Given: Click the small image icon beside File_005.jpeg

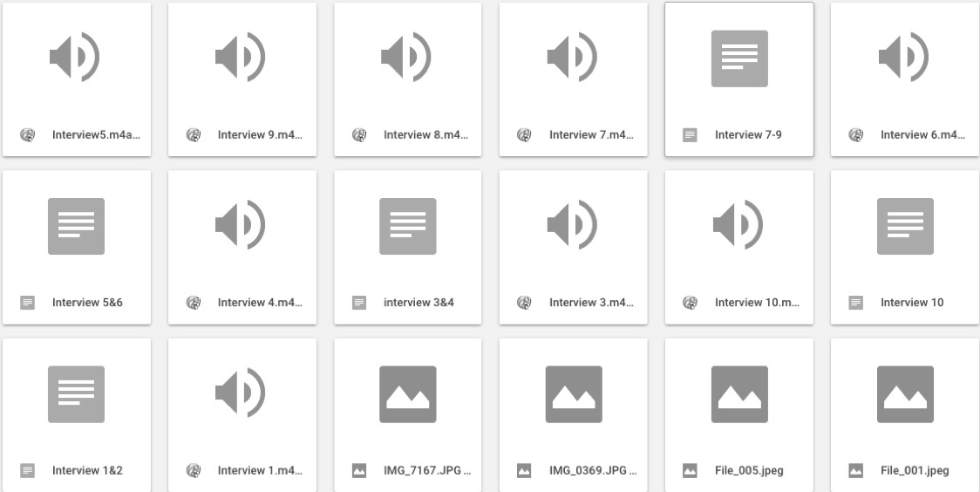Looking at the screenshot, I should click(x=690, y=471).
